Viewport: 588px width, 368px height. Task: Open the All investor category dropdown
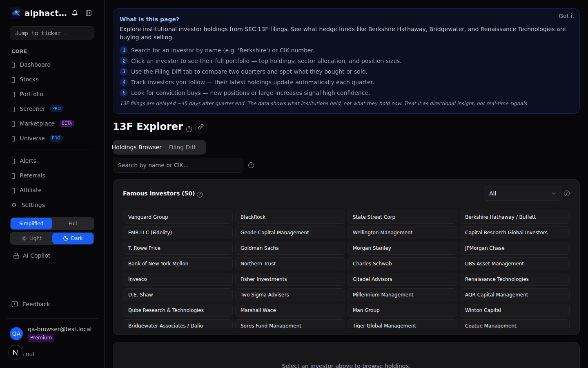[x=523, y=193]
